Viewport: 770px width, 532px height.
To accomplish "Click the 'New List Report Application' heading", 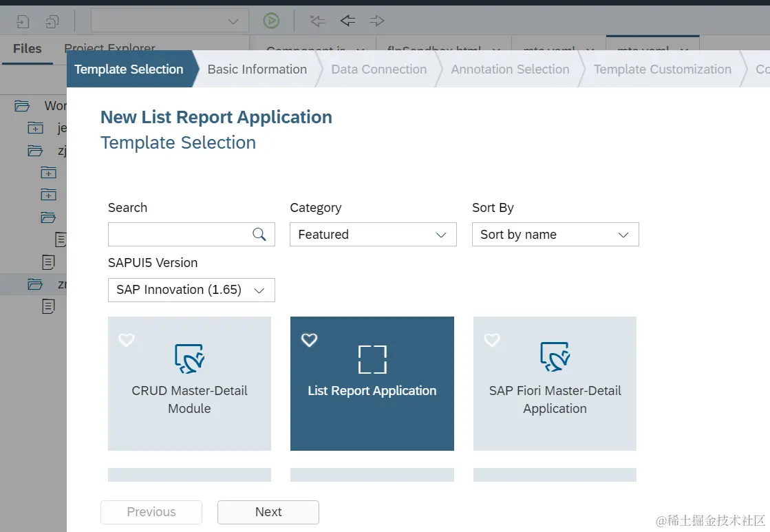I will tap(216, 117).
